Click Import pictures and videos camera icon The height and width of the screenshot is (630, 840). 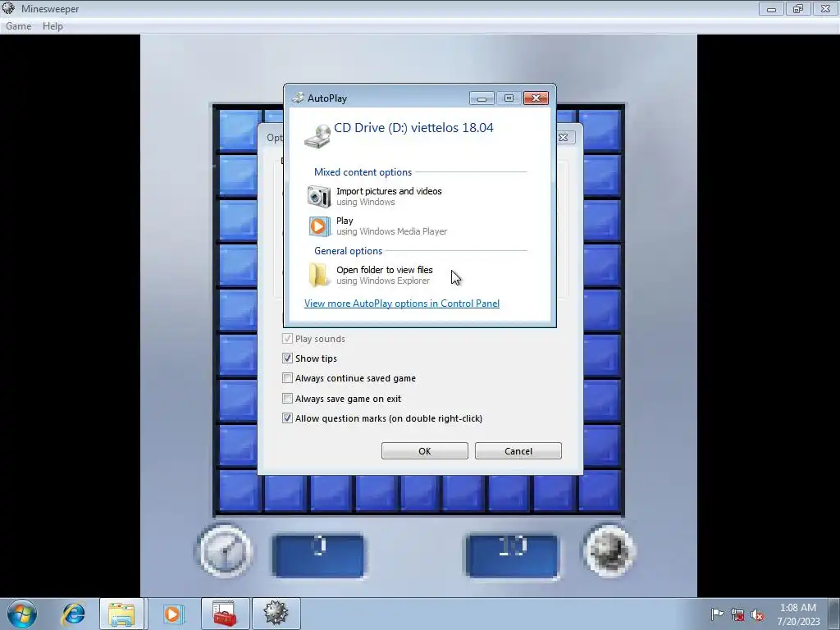point(319,196)
